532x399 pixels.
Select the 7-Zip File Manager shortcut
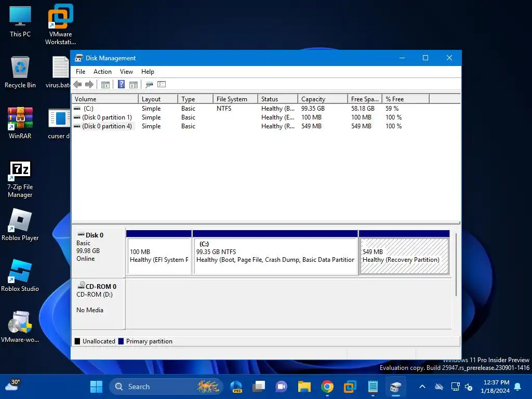(x=20, y=179)
